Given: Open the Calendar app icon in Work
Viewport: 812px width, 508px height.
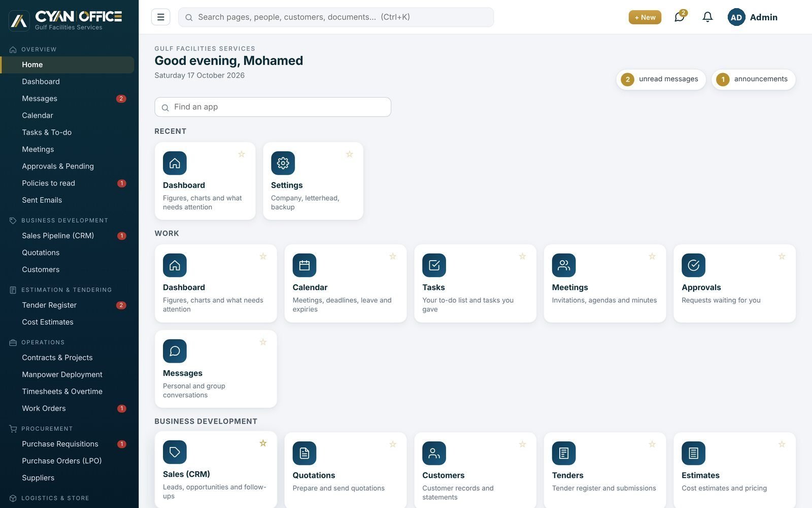Looking at the screenshot, I should click(304, 265).
